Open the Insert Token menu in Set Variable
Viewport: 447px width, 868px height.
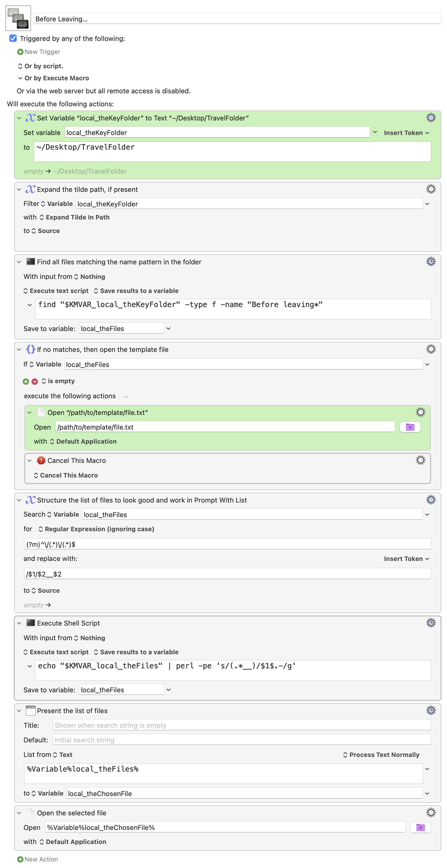(x=406, y=133)
